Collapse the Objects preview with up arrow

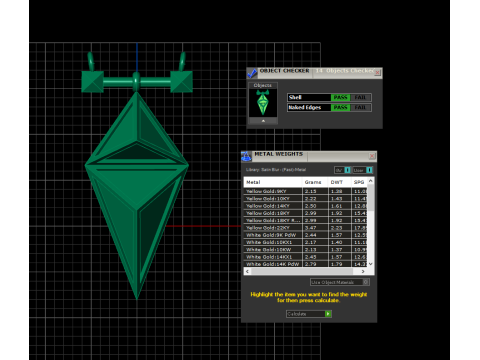point(263,121)
